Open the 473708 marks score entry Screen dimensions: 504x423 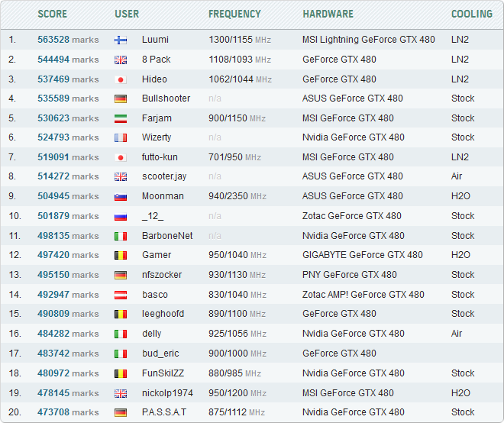pos(68,412)
